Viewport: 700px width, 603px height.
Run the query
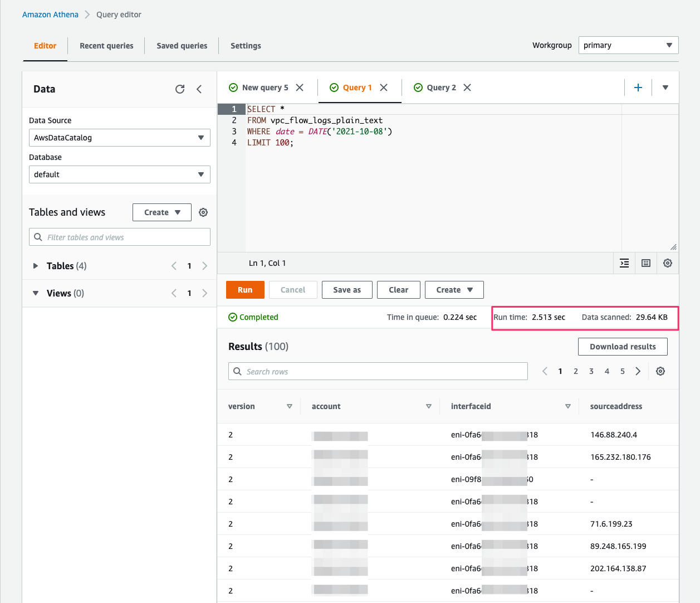245,290
